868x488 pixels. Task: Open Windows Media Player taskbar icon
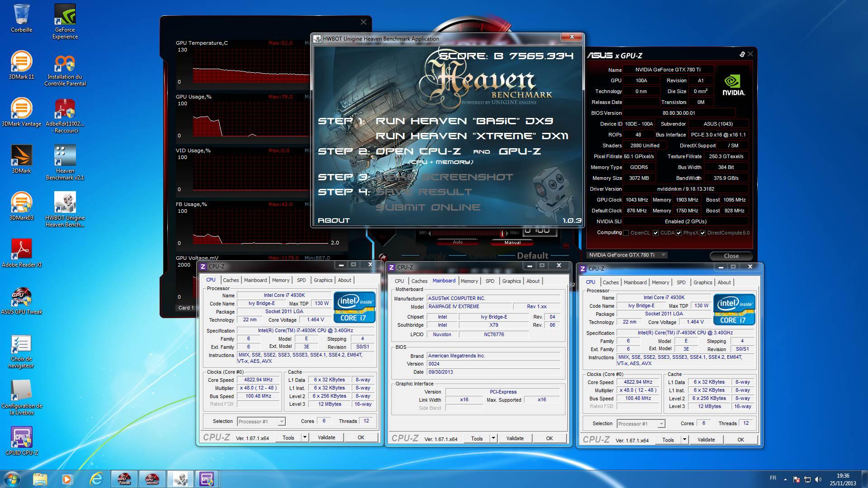67,479
